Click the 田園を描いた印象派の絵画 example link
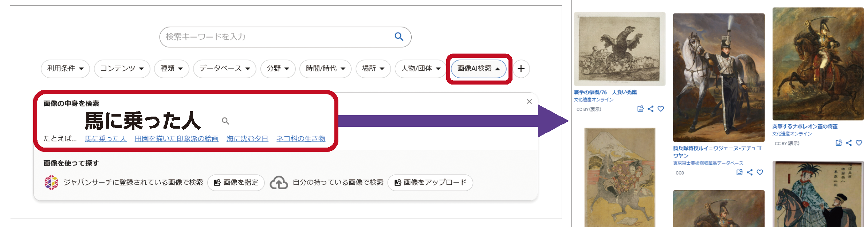The height and width of the screenshot is (227, 868). click(177, 139)
